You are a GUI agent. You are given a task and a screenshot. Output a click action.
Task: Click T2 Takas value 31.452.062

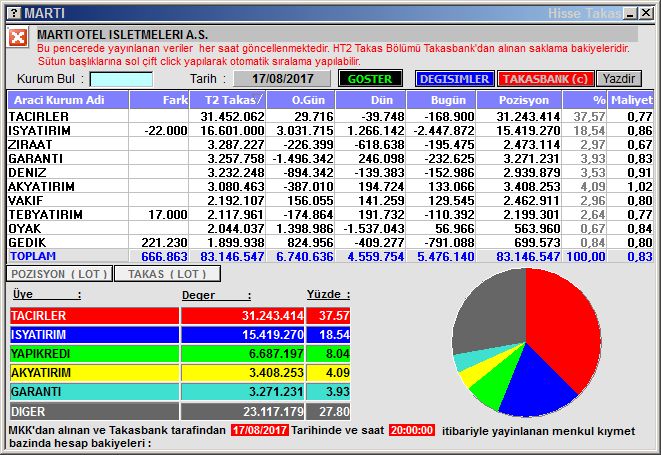[232, 116]
